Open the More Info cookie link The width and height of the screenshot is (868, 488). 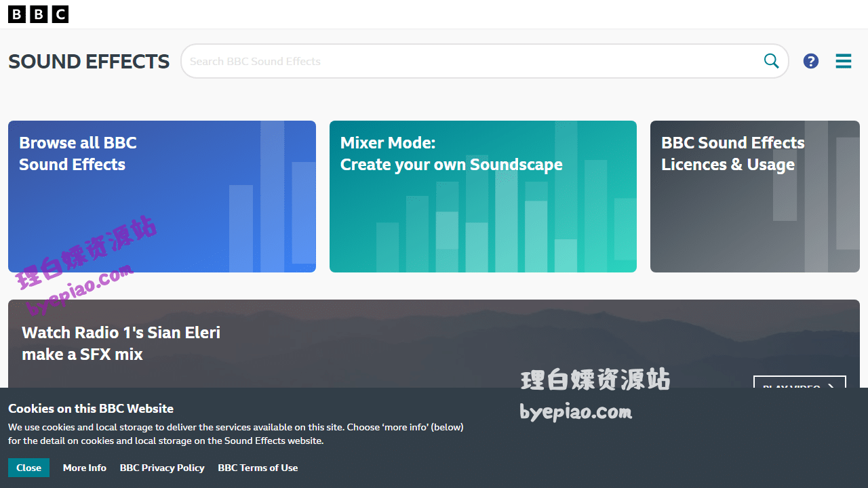[x=85, y=468]
